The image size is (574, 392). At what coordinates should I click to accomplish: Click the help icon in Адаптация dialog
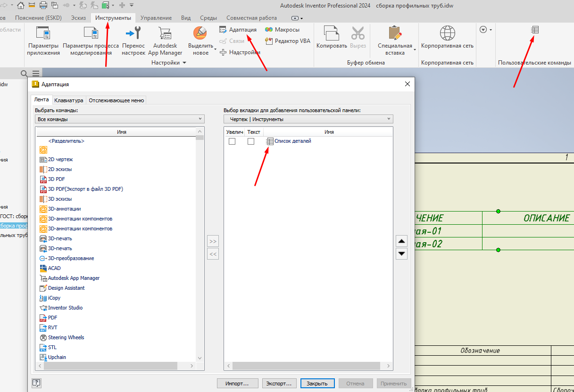tap(36, 383)
